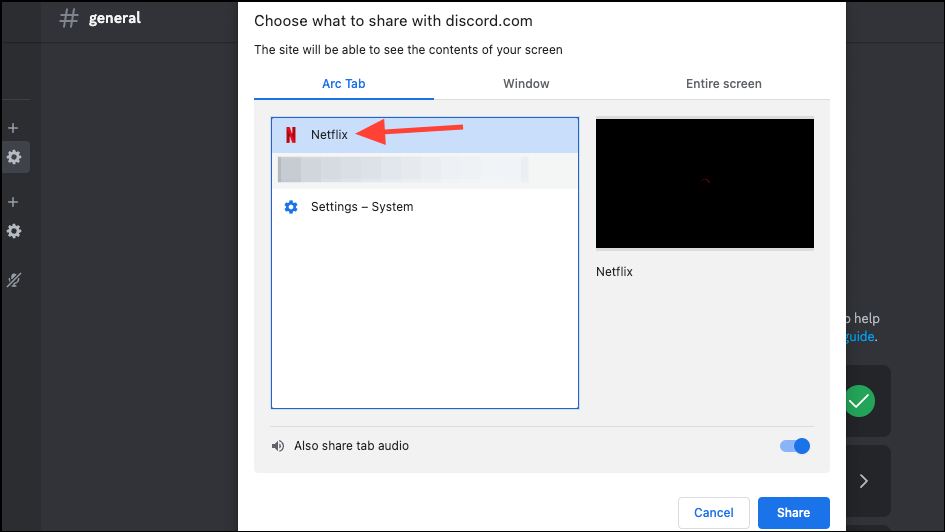Click the blurred tab entry in list

point(424,171)
